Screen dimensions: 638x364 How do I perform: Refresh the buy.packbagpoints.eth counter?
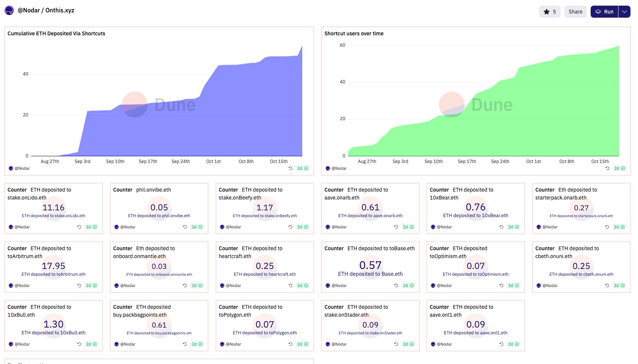click(185, 344)
